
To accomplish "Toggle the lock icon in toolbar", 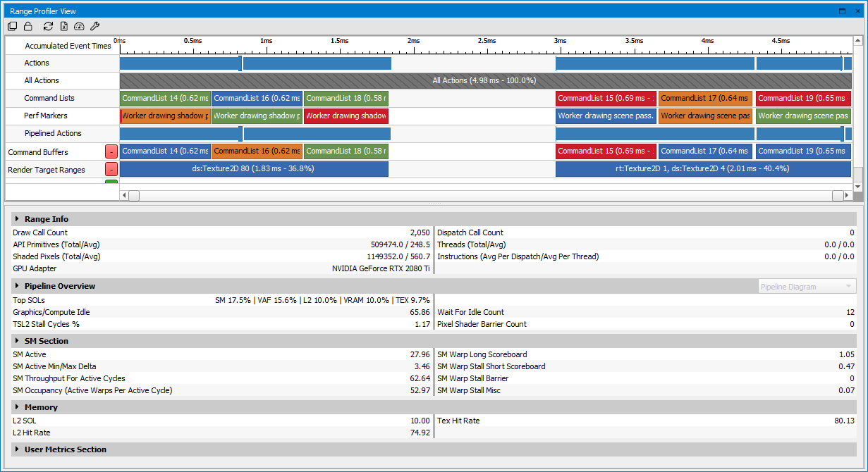I will coord(28,26).
